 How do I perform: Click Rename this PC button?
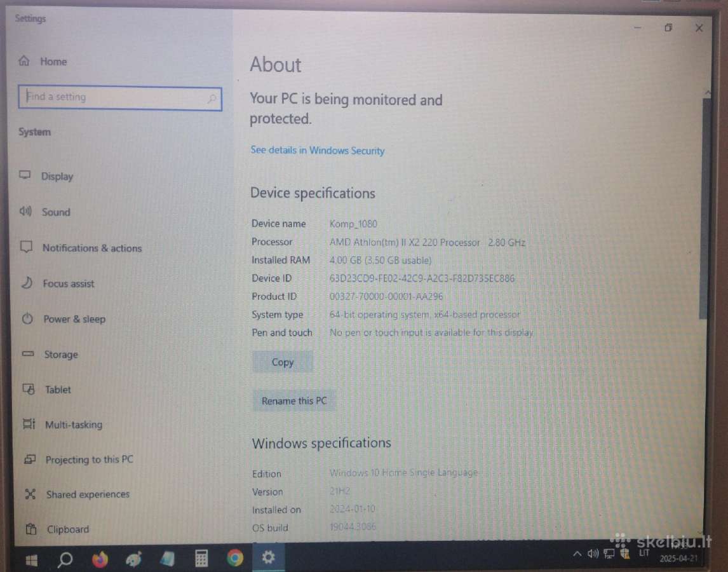(294, 400)
